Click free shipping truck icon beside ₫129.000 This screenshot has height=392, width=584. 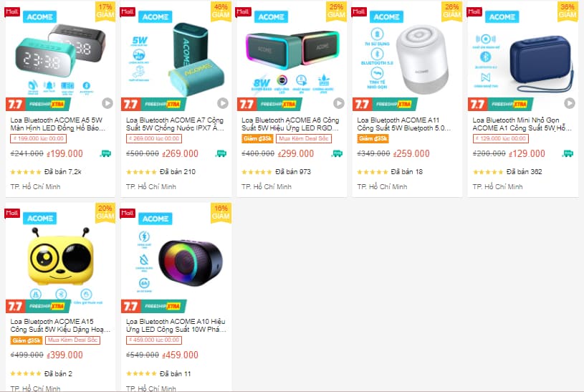click(568, 153)
